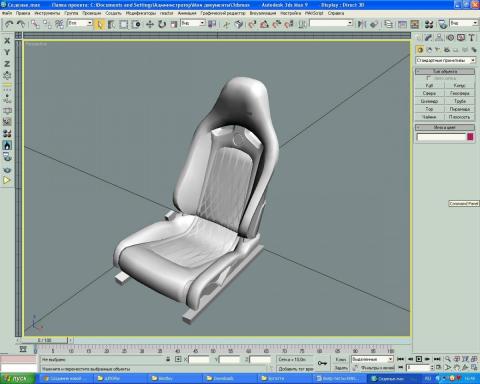This screenshot has height=384, width=480.
Task: Click the Redo arrow in main toolbar
Action: coord(21,24)
